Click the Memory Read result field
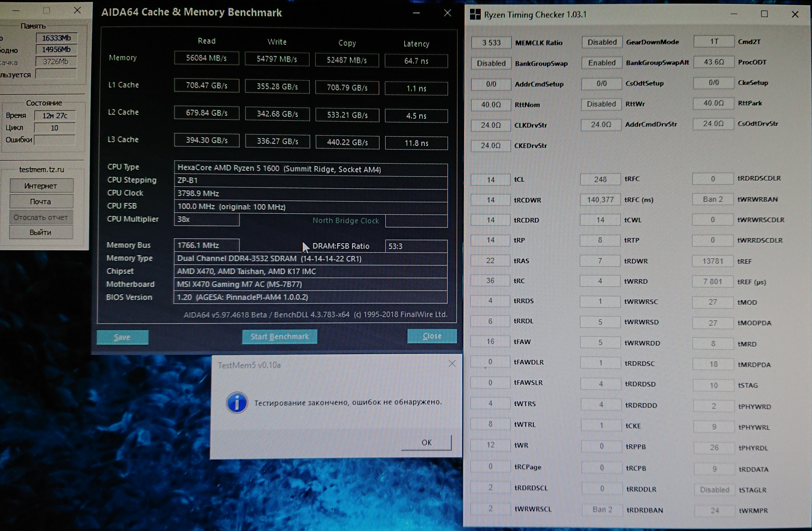The image size is (812, 531). [x=206, y=58]
